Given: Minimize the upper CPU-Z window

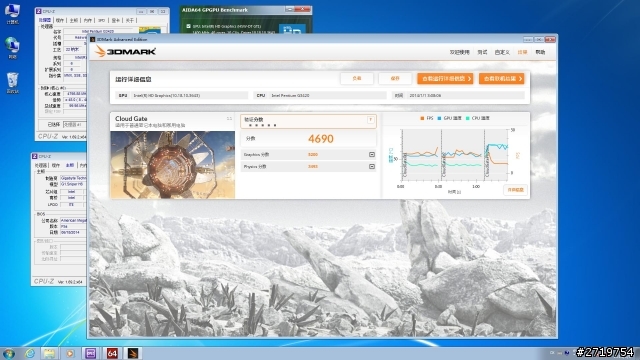Looking at the screenshot, I should pyautogui.click(x=141, y=11).
